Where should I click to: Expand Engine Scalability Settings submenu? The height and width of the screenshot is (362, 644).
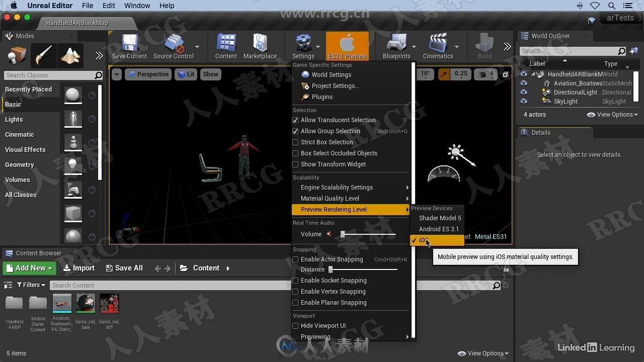point(351,188)
